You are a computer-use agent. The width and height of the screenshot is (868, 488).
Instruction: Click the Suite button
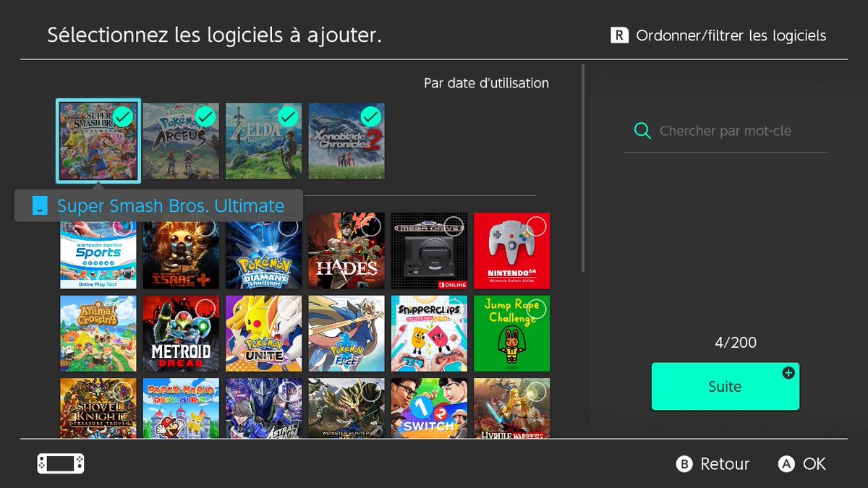coord(725,386)
